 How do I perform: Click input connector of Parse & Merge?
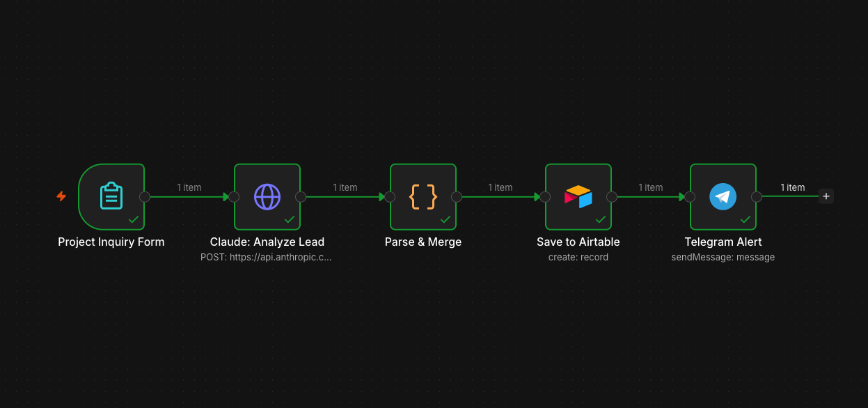[x=390, y=197]
